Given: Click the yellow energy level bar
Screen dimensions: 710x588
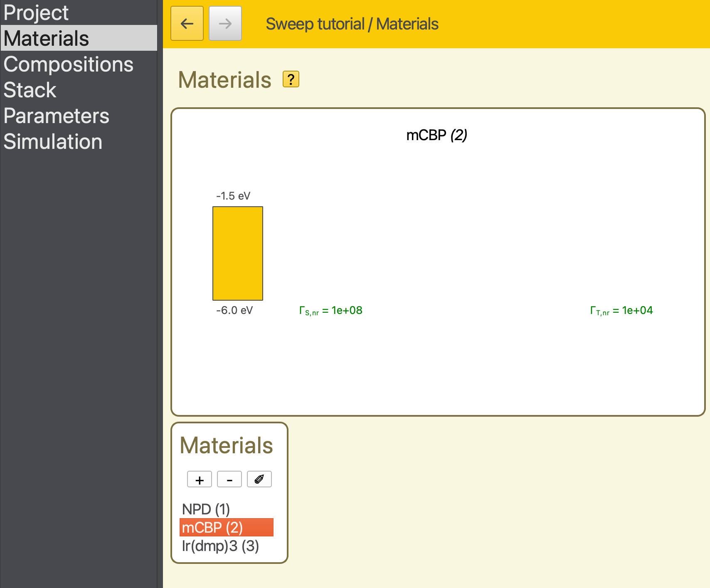Looking at the screenshot, I should coord(238,253).
